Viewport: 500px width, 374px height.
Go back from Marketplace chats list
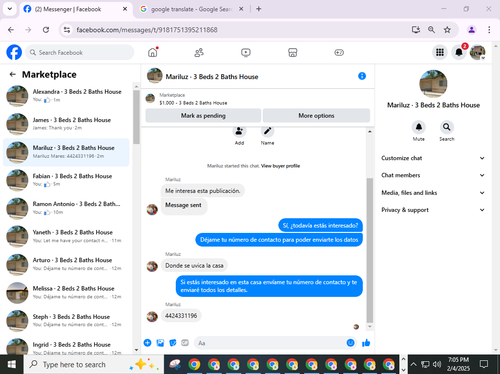13,74
